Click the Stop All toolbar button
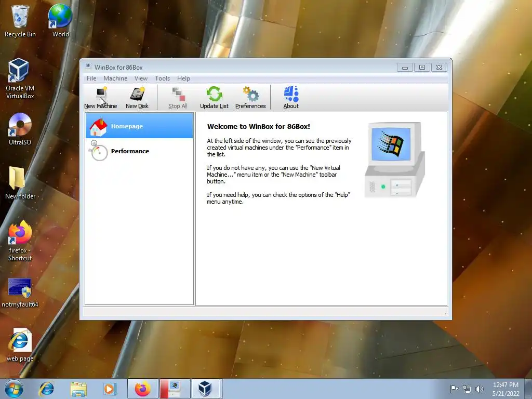532x399 pixels. [178, 97]
